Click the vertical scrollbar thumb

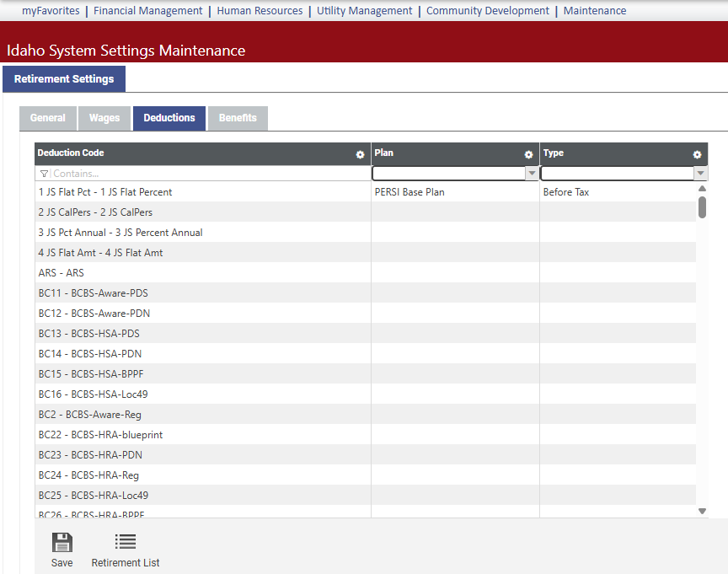(x=702, y=207)
